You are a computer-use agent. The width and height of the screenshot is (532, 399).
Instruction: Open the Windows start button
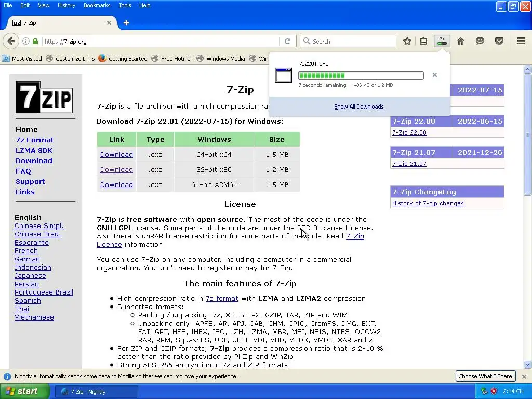pyautogui.click(x=24, y=392)
